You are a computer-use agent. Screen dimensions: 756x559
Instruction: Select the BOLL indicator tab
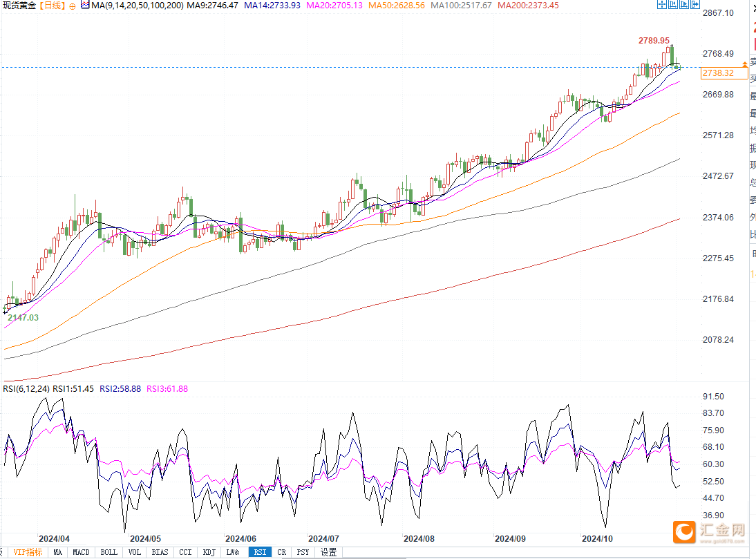[x=109, y=552]
